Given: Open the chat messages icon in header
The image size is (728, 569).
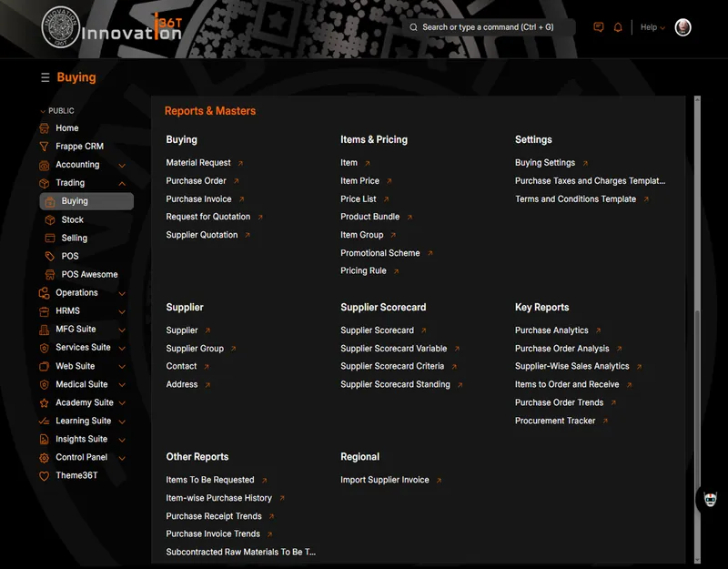Looking at the screenshot, I should click(599, 27).
